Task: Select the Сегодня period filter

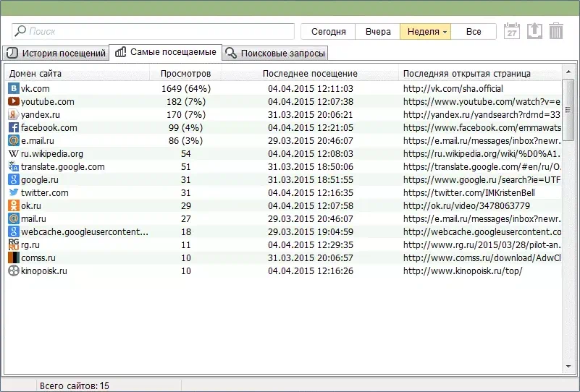Action: click(328, 32)
